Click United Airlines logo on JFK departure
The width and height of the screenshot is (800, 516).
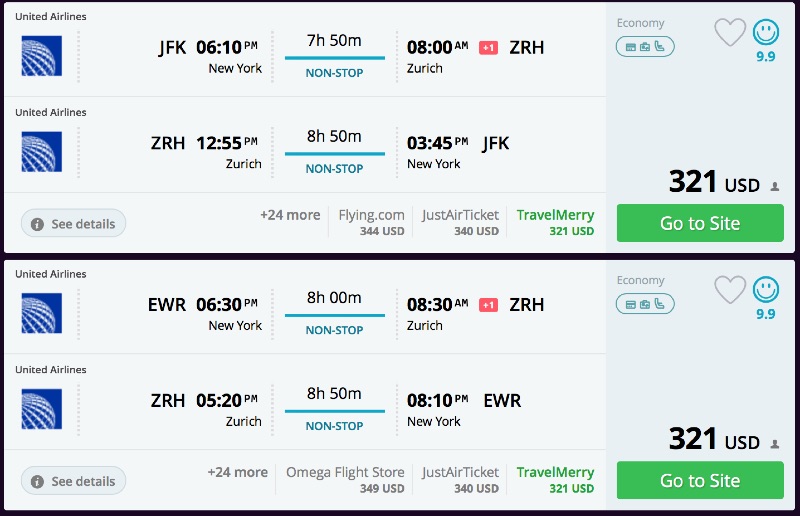[42, 56]
